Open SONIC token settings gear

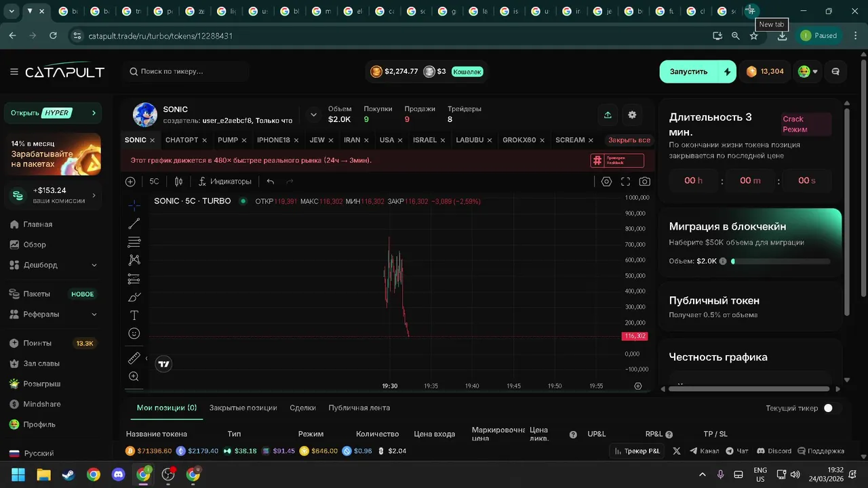(632, 115)
